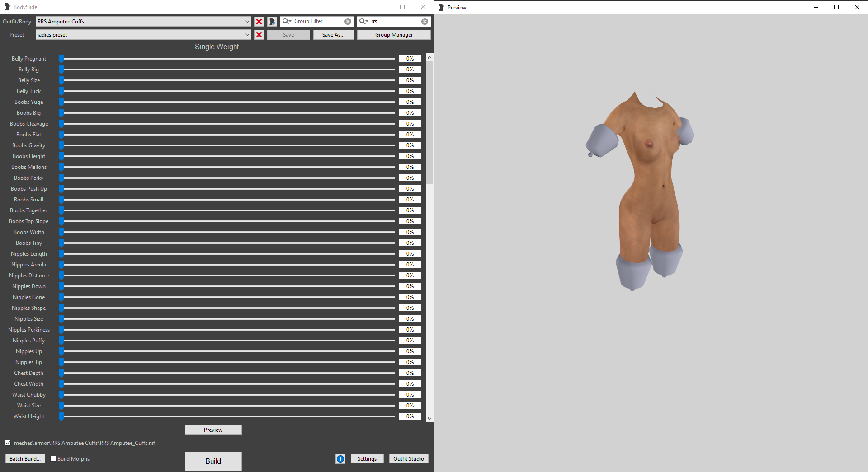Click the Chest Width slider track
The image size is (868, 472).
[227, 384]
